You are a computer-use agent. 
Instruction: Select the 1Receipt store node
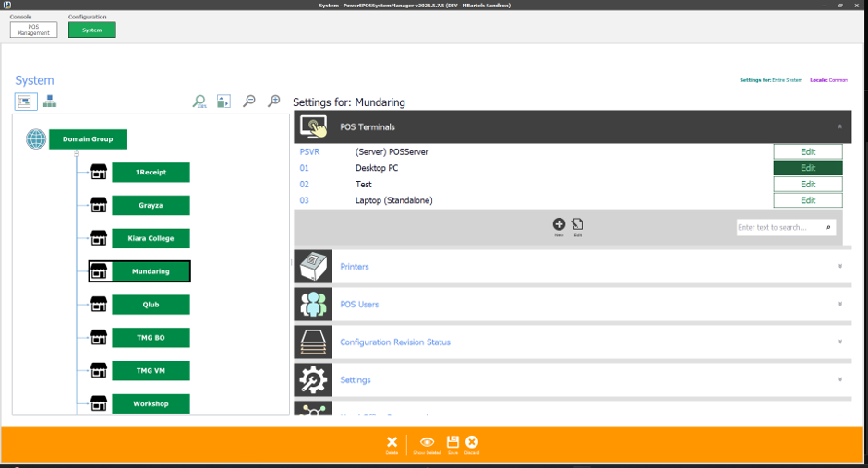pos(151,172)
